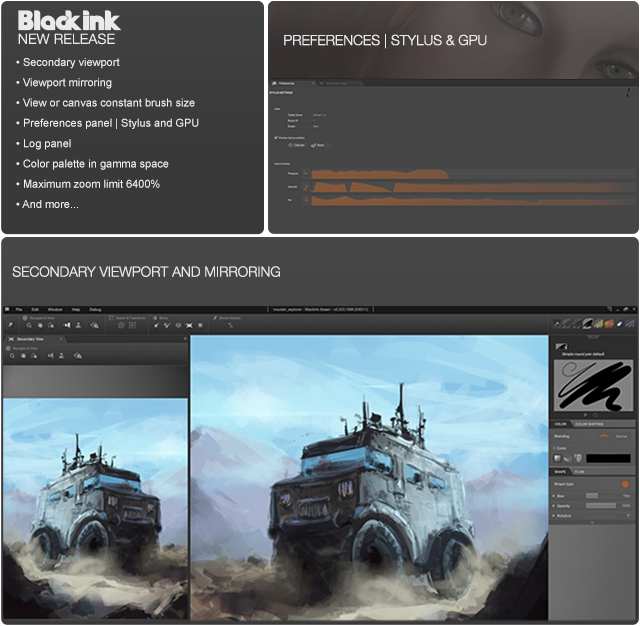
Task: Click the orange Shape type button
Action: pos(625,484)
